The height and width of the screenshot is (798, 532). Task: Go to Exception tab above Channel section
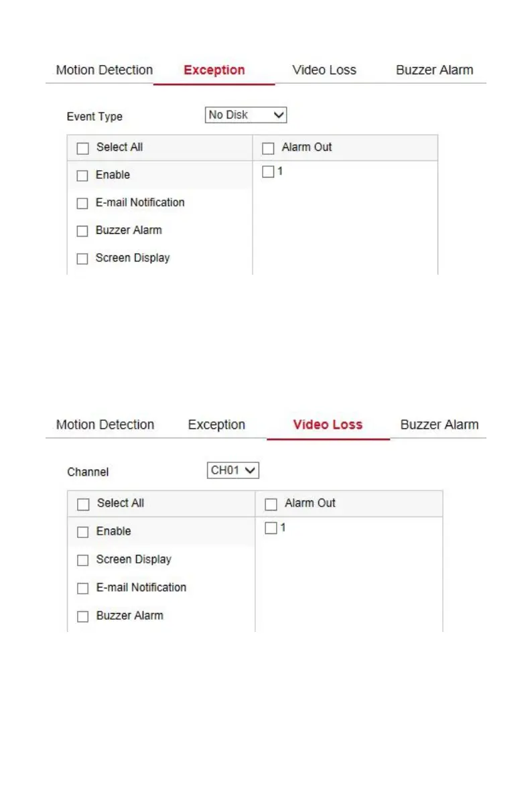pos(216,425)
